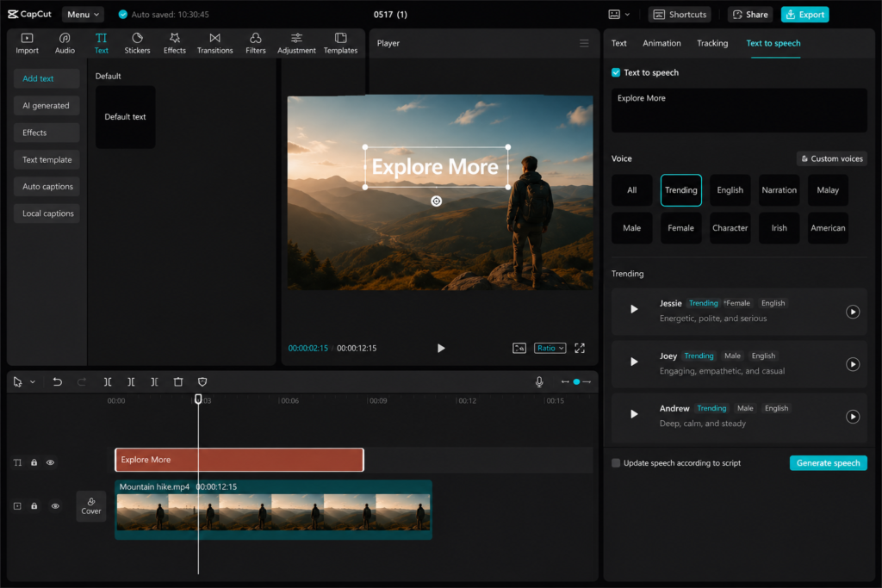Viewport: 882px width, 588px height.
Task: Open the Import panel
Action: point(27,43)
